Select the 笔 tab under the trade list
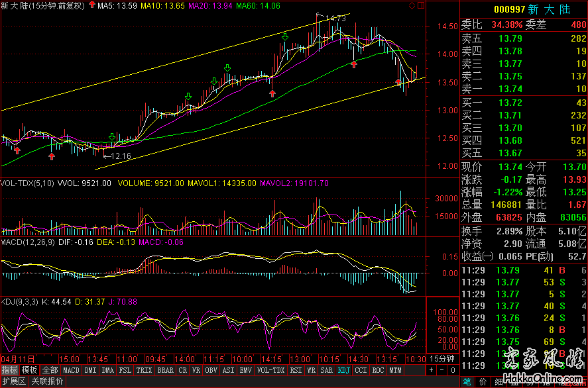This screenshot has height=388, width=588. pos(467,381)
